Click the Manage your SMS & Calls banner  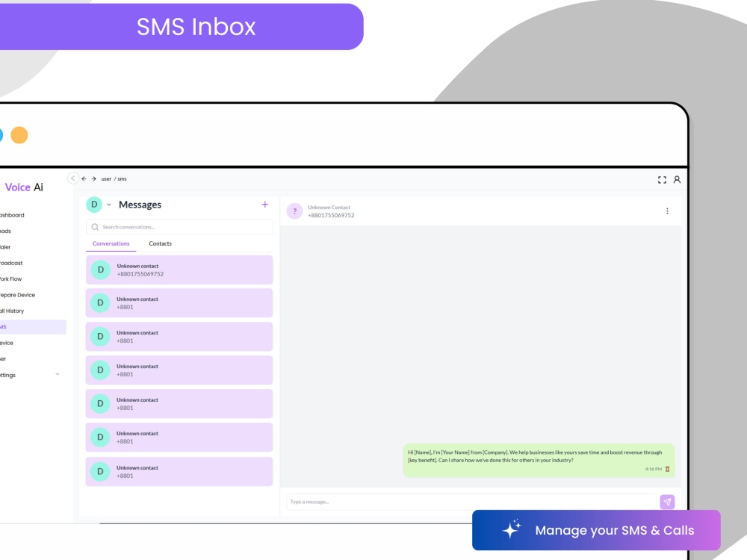(596, 530)
